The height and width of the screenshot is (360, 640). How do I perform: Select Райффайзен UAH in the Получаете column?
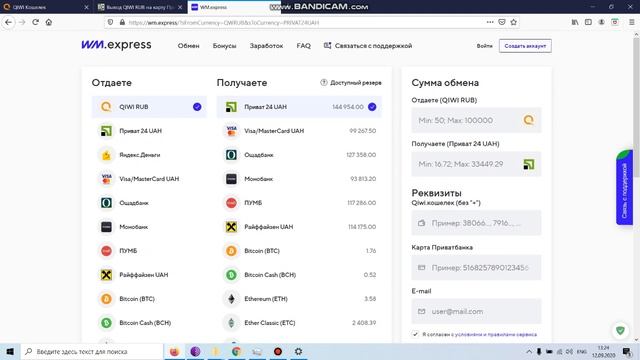[299, 227]
